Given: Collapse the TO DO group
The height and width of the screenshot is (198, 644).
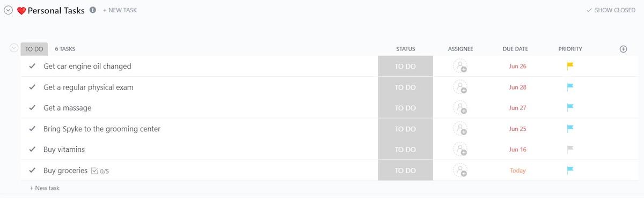Looking at the screenshot, I should [14, 48].
